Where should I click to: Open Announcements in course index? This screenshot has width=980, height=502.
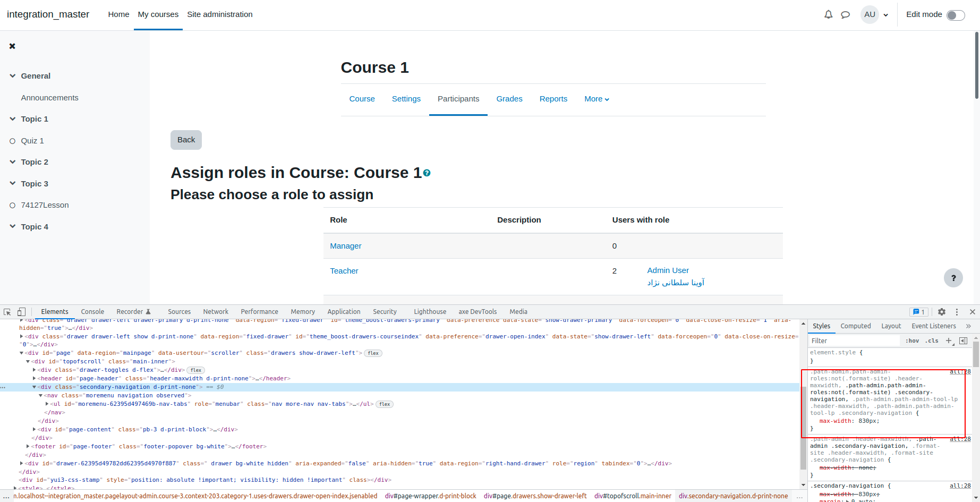tap(49, 98)
